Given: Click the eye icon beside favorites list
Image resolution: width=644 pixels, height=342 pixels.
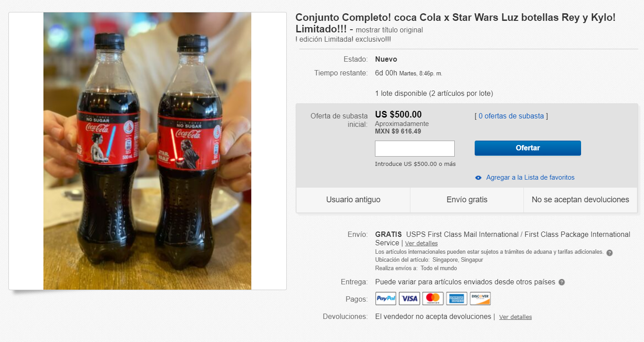Looking at the screenshot, I should (x=478, y=178).
